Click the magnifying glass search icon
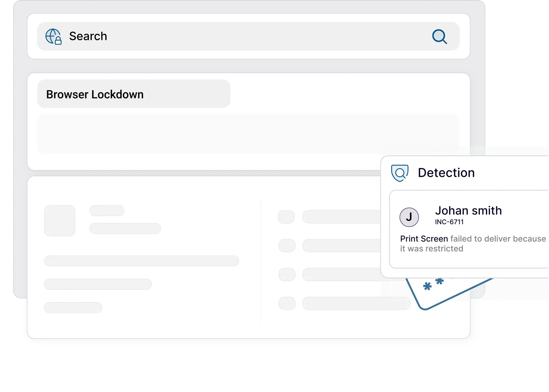This screenshot has height=392, width=549. (x=439, y=36)
